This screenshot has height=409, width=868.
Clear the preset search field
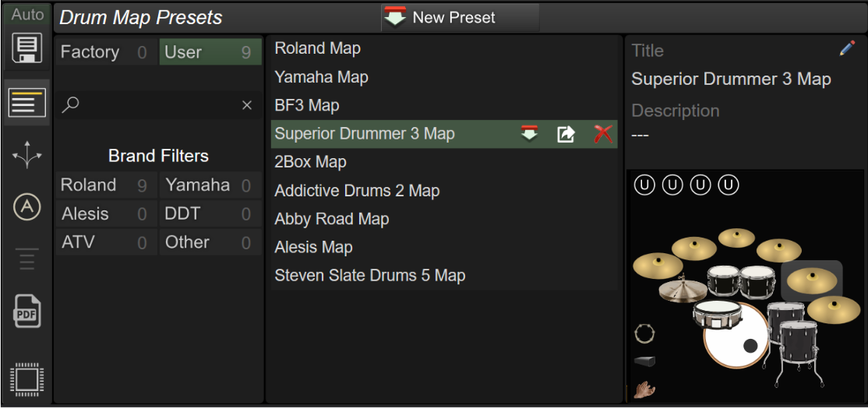pos(247,105)
